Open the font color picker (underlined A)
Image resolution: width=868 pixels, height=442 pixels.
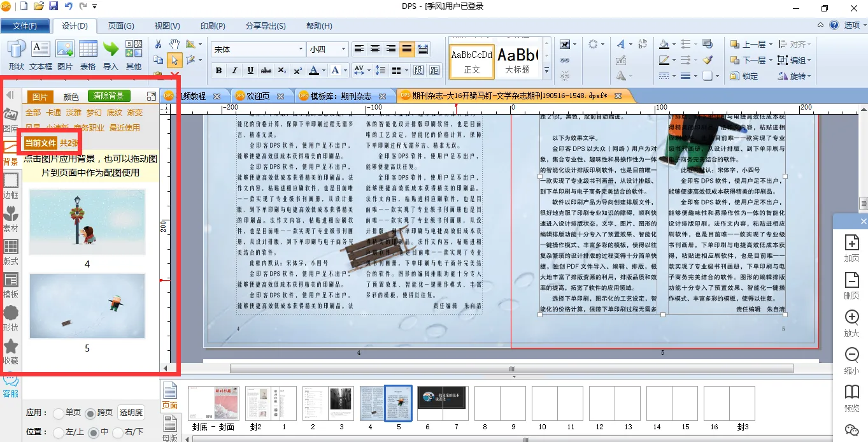314,70
